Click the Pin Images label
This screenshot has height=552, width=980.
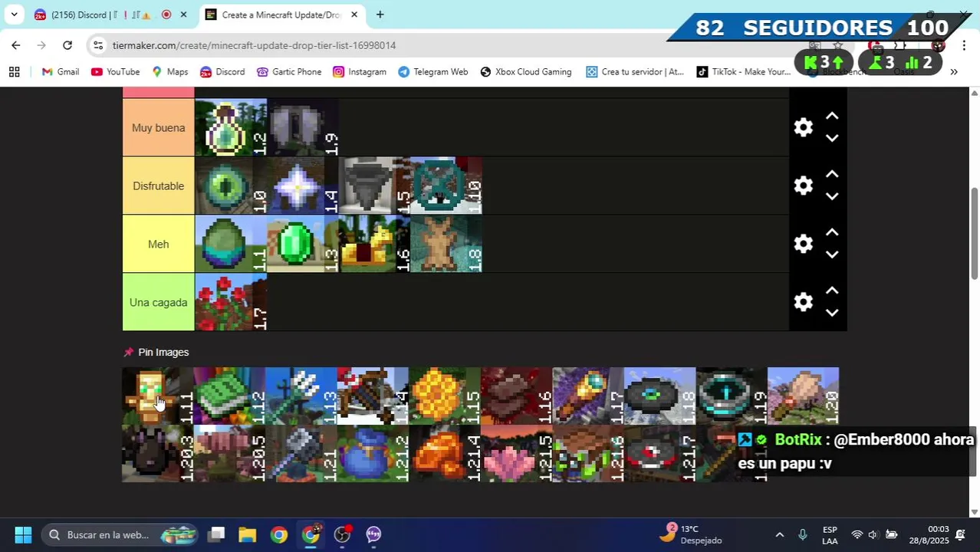pyautogui.click(x=163, y=352)
